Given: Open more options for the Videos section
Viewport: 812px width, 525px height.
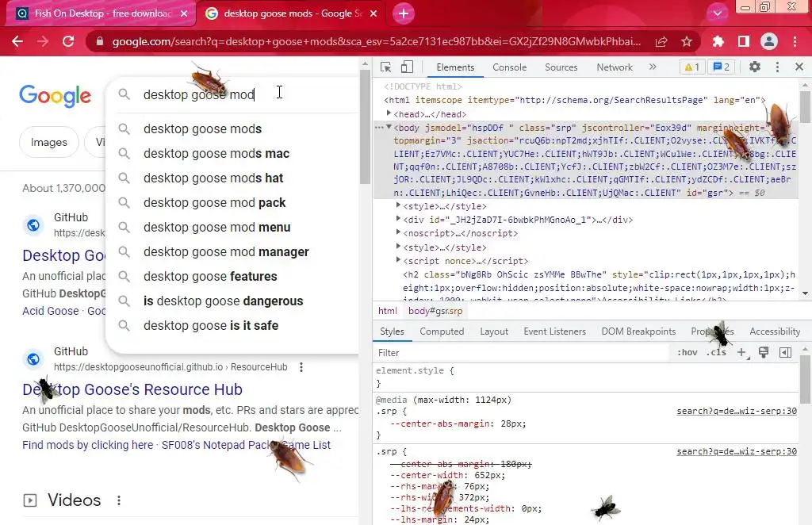Looking at the screenshot, I should point(119,500).
